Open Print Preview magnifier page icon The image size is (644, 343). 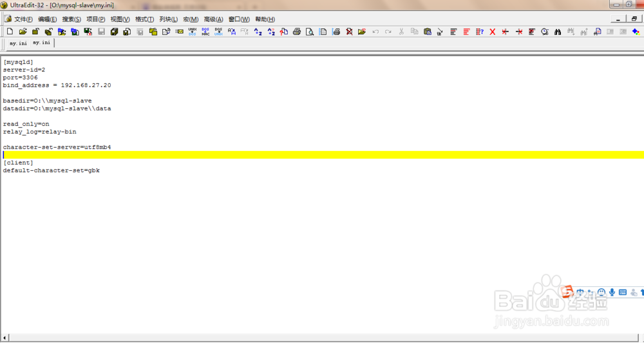[x=310, y=32]
